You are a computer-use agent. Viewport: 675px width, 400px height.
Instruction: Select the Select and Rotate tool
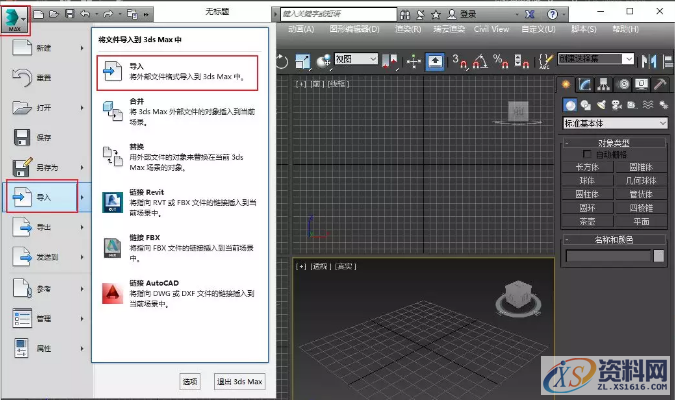click(x=282, y=61)
